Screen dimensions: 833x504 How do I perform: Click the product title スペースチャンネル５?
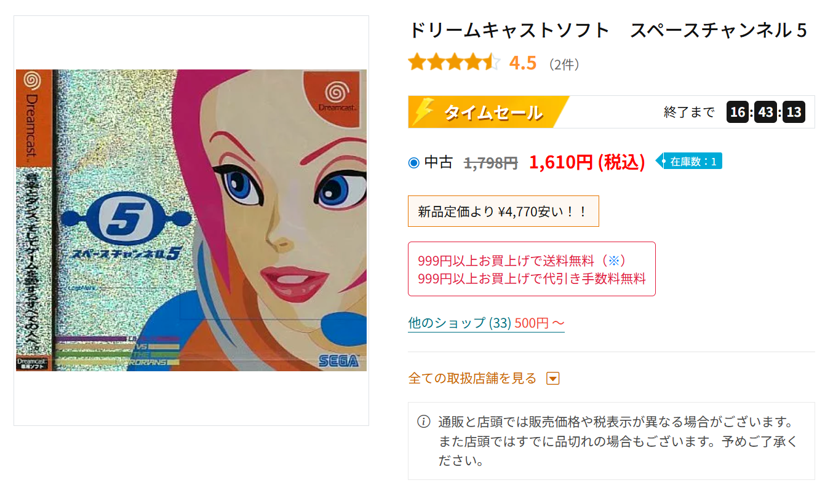[x=719, y=30]
